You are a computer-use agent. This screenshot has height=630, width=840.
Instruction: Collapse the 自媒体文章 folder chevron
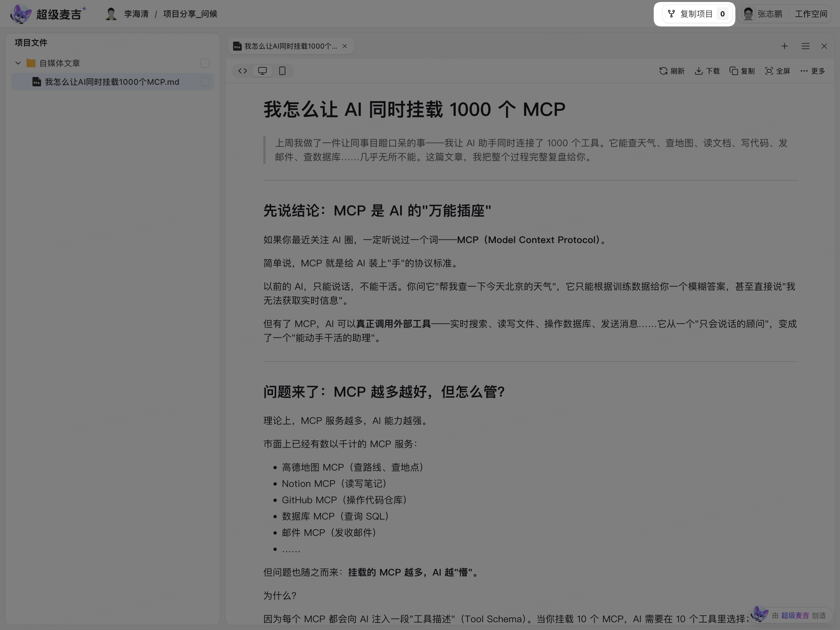[18, 63]
